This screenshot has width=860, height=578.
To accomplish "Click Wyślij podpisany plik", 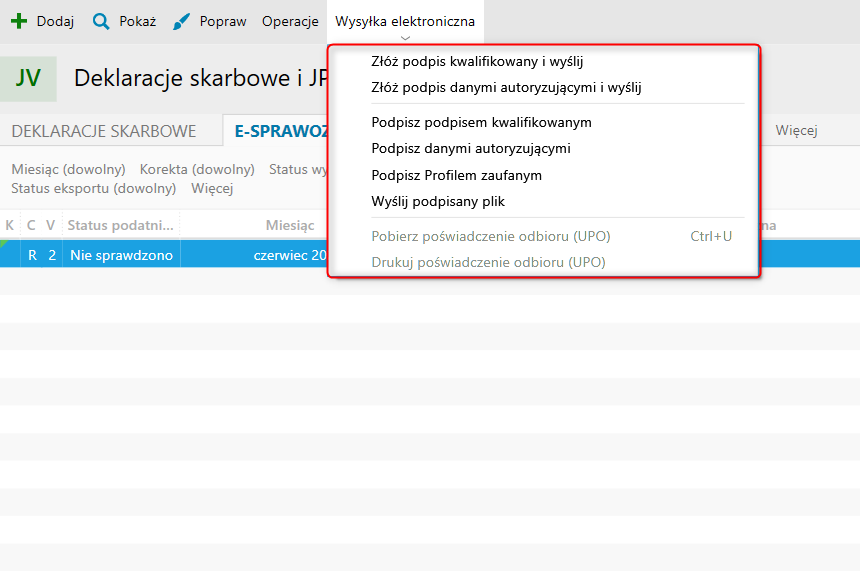I will point(438,202).
